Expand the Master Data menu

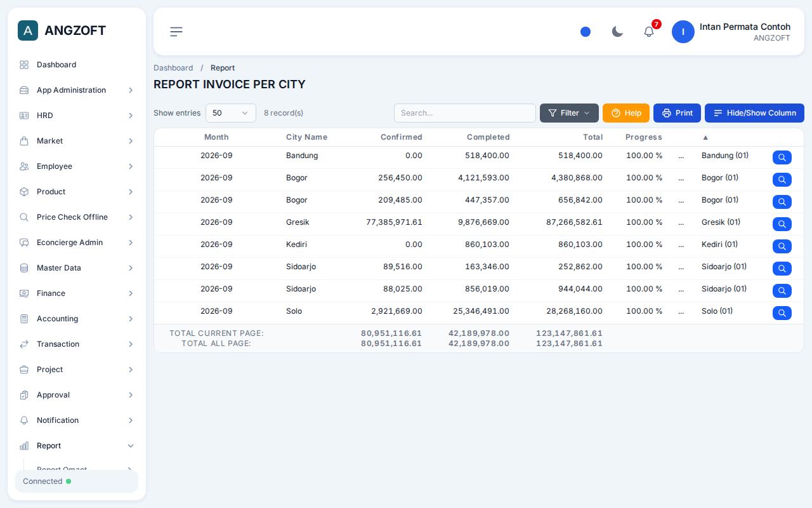pyautogui.click(x=77, y=268)
